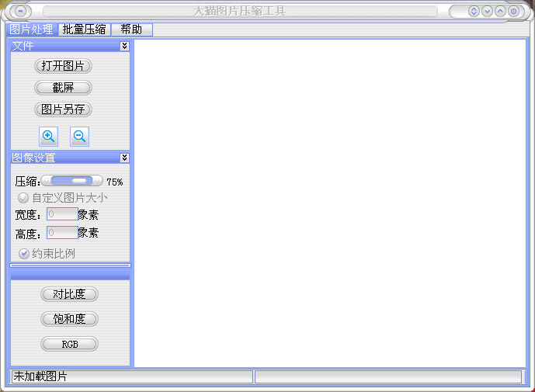
Task: Click the 宽度 pixel input field
Action: coord(62,214)
